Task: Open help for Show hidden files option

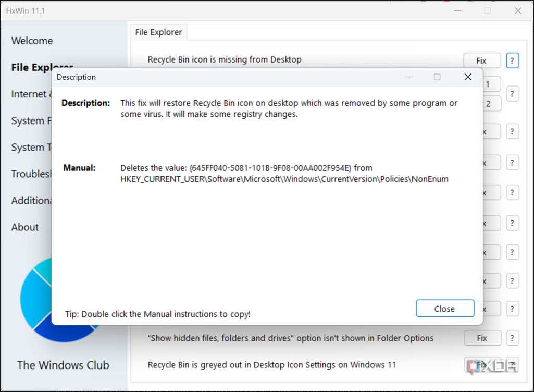Action: point(512,338)
